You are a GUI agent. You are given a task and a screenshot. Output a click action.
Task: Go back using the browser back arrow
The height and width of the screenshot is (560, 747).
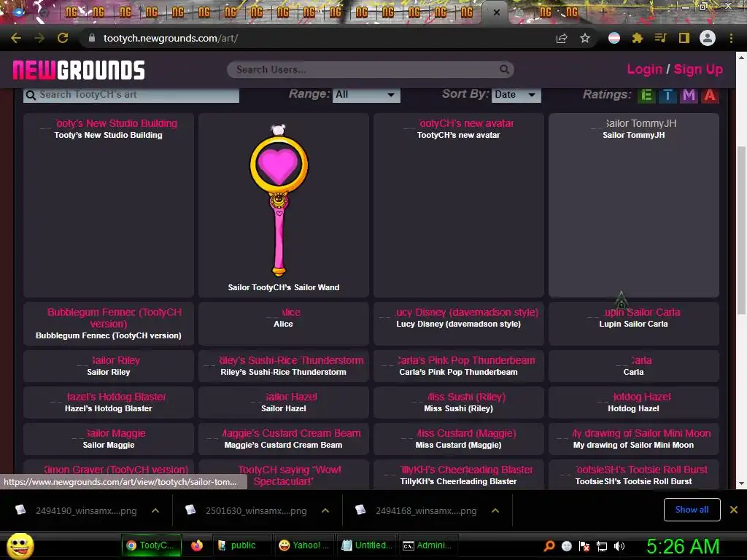[x=16, y=38]
